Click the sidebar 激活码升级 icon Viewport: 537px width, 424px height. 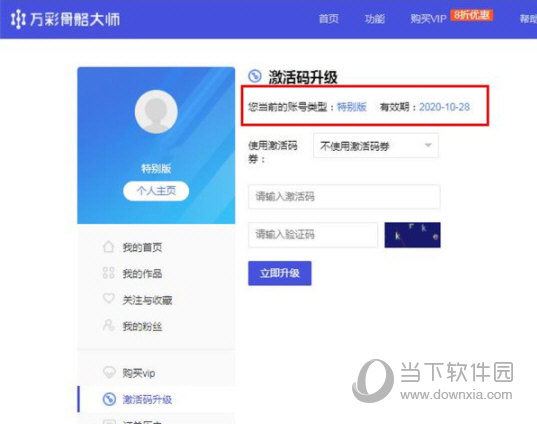pos(109,399)
